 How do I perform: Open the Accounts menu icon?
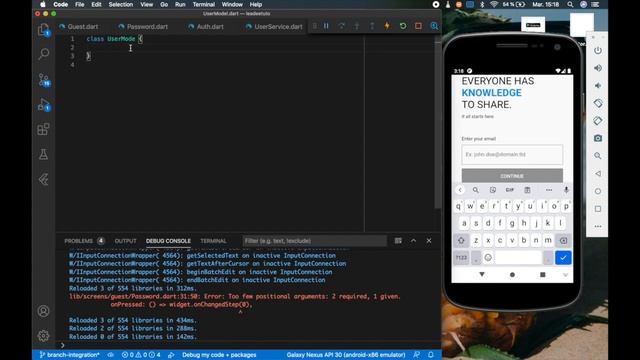43,311
